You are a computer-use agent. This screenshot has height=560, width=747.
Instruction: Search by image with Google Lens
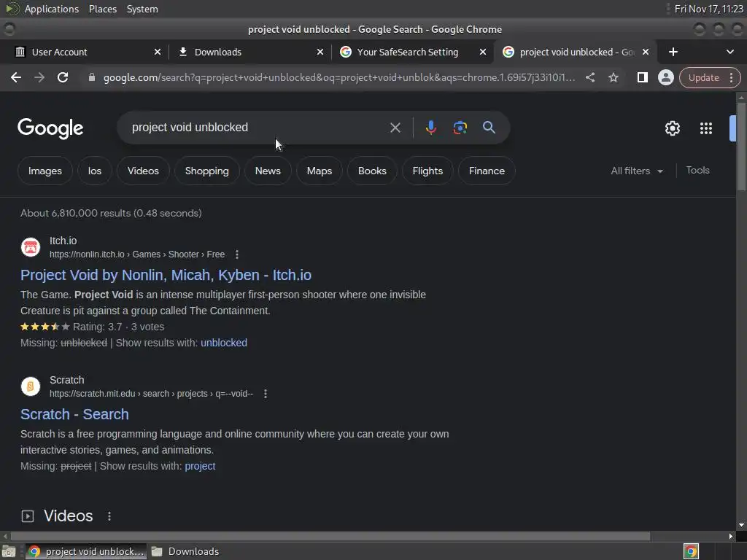[x=460, y=128]
